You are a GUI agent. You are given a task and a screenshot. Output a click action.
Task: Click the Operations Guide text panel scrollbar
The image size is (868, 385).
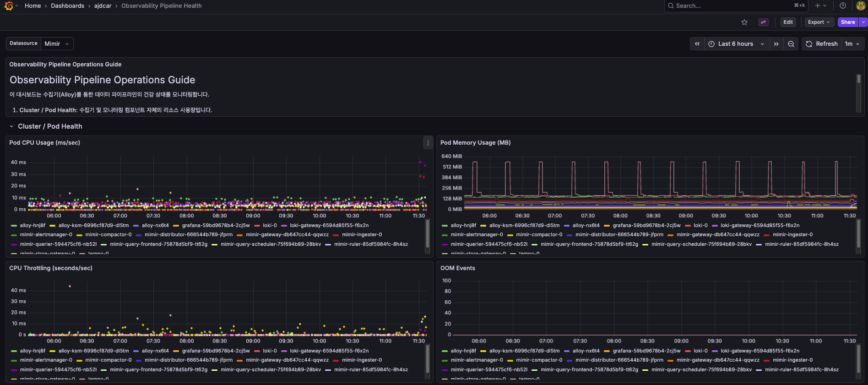click(x=859, y=93)
